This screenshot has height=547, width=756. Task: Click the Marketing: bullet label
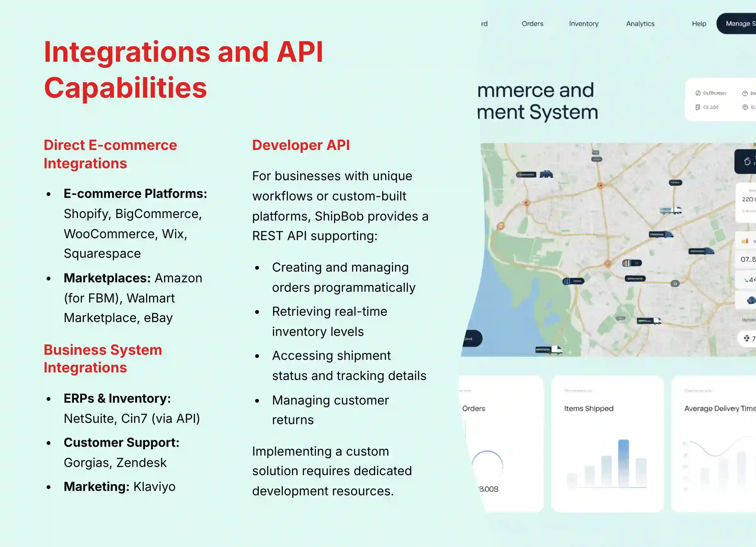point(97,487)
